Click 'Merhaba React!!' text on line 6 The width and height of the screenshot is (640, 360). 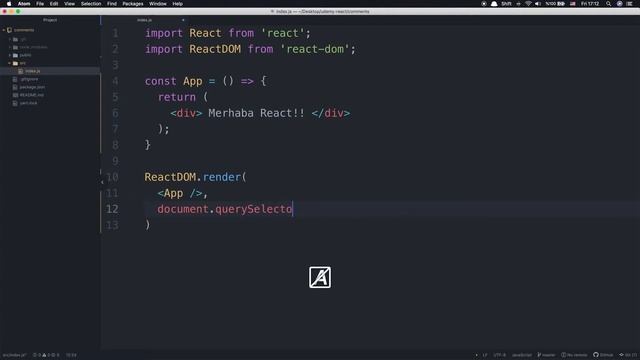tap(256, 113)
